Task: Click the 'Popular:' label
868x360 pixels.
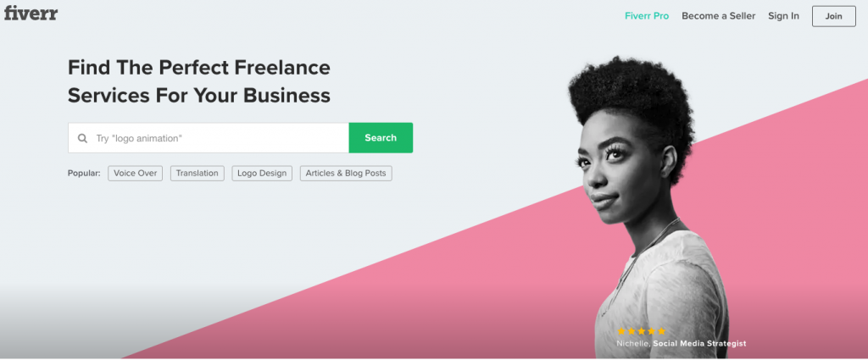Action: point(84,173)
